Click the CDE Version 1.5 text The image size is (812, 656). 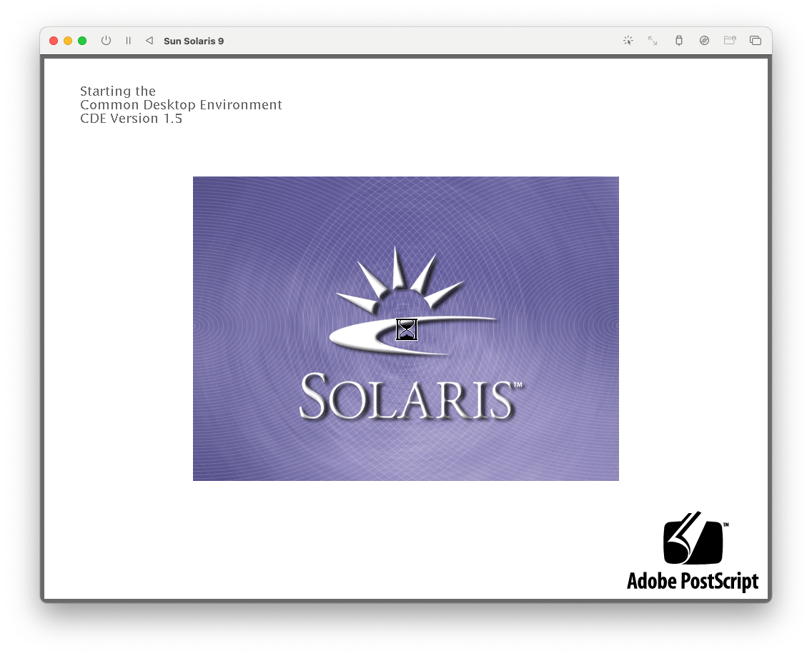[x=131, y=119]
